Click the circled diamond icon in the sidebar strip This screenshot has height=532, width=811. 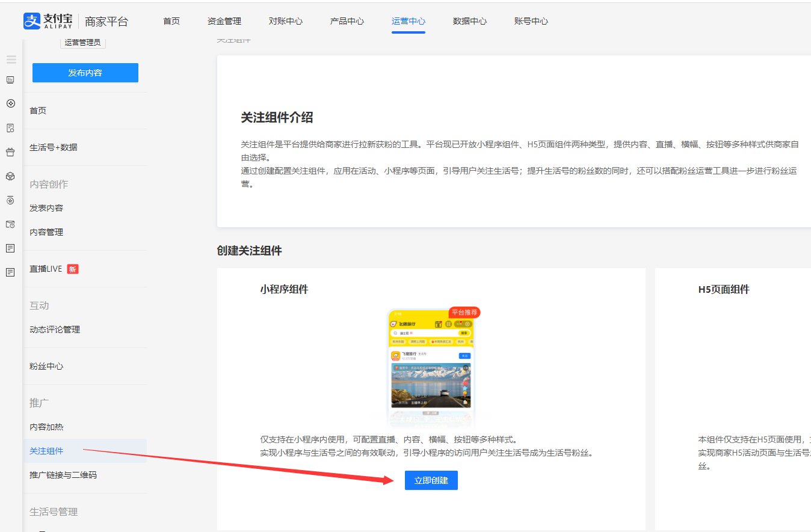click(x=10, y=103)
